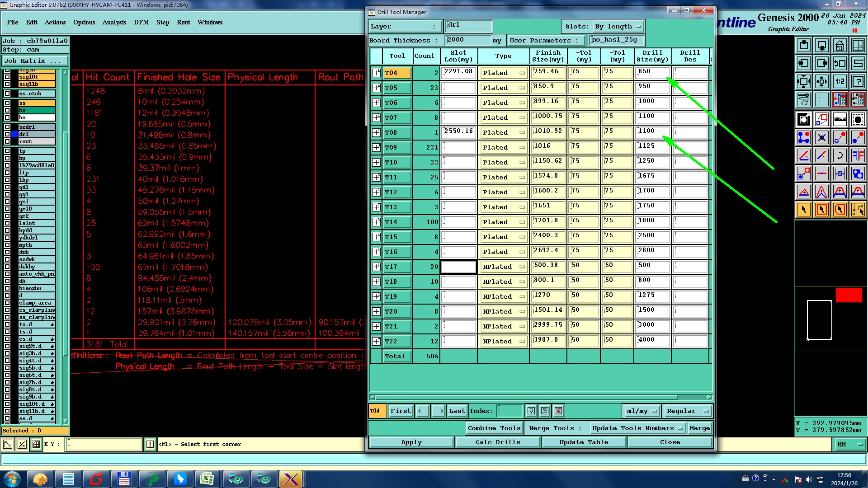Click the Board Thickness input field
Image resolution: width=868 pixels, height=488 pixels.
(x=468, y=40)
